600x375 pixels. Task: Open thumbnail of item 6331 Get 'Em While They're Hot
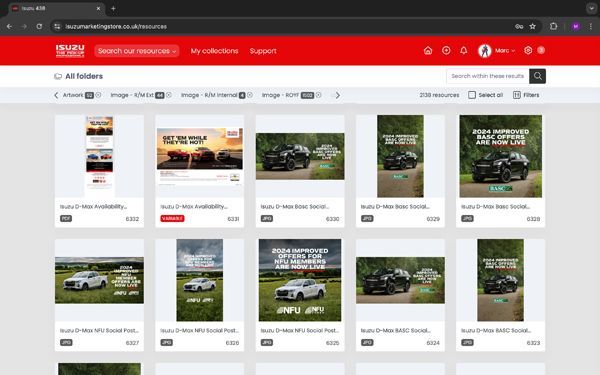tap(199, 156)
